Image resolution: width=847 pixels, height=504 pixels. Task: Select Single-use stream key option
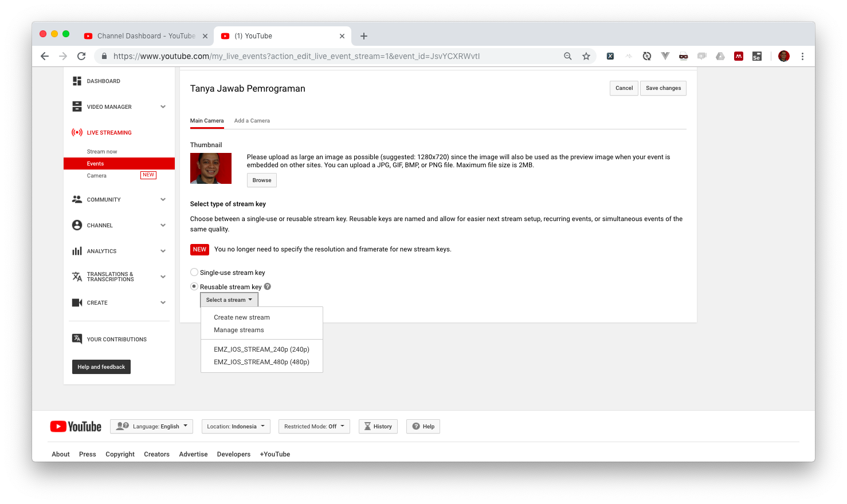194,272
